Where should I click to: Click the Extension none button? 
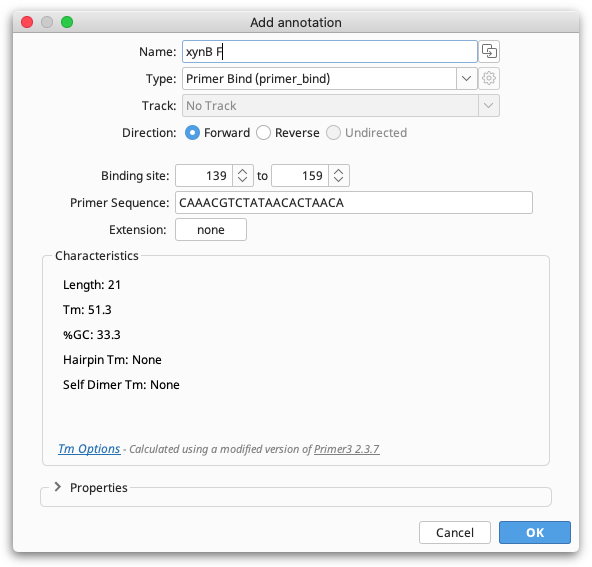[x=211, y=230]
